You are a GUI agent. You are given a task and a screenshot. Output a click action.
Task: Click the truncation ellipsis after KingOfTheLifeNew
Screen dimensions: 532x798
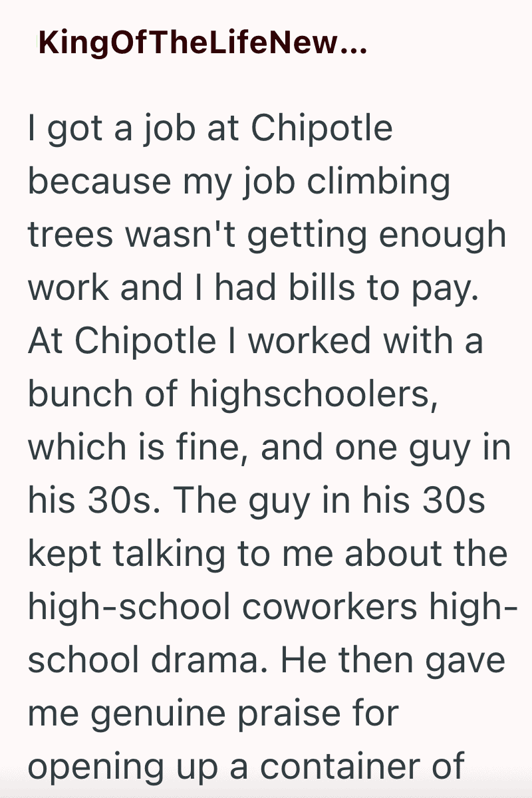click(x=354, y=50)
